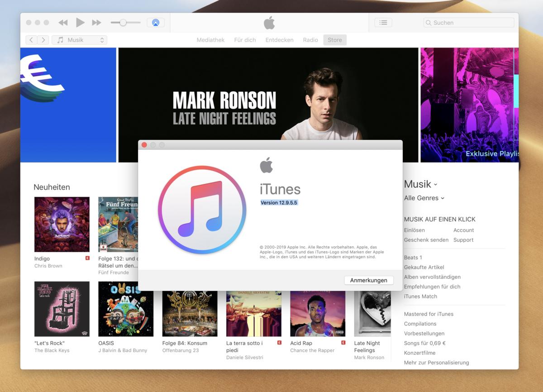Open the iTunes Match link
This screenshot has width=543, height=392.
pyautogui.click(x=420, y=296)
